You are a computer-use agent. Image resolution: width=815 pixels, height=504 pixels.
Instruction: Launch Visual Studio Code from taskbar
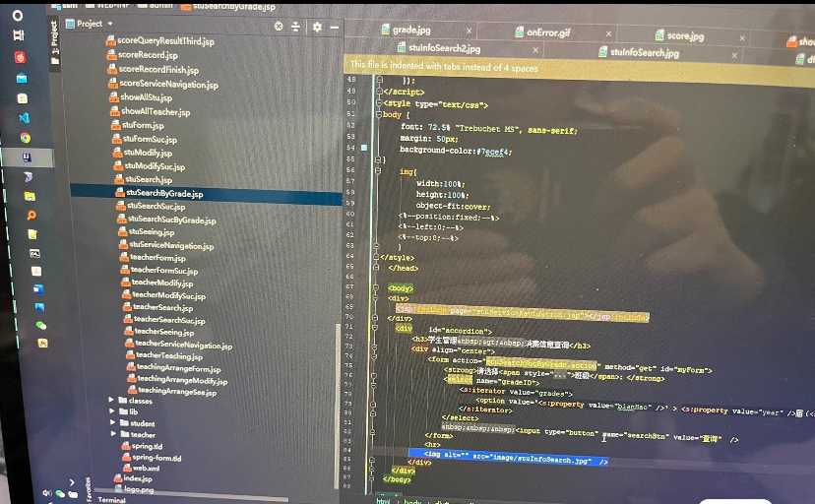coord(24,118)
